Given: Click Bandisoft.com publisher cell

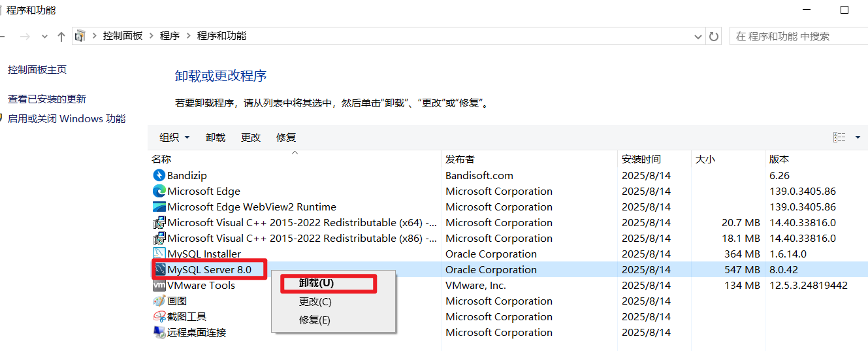Looking at the screenshot, I should coord(479,175).
